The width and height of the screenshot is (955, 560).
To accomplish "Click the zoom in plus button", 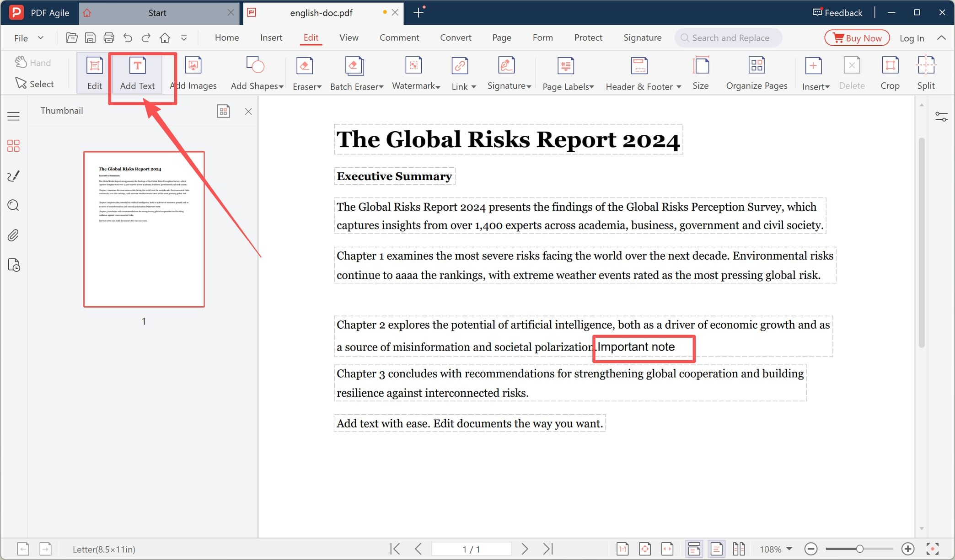I will coord(907,549).
